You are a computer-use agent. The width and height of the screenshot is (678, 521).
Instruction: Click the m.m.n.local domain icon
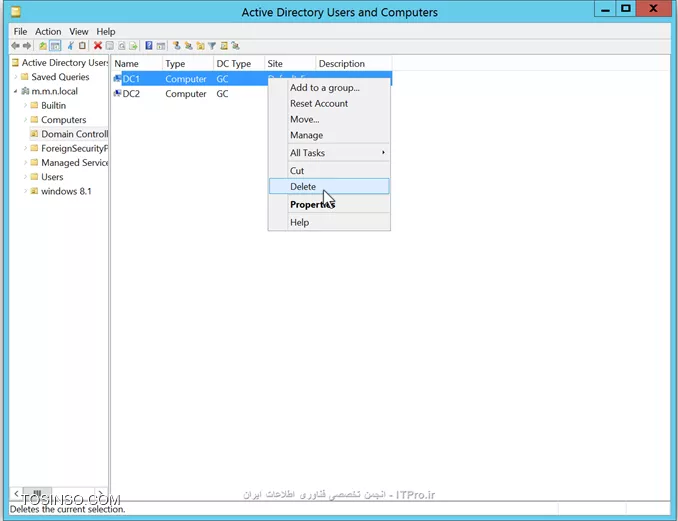[26, 91]
